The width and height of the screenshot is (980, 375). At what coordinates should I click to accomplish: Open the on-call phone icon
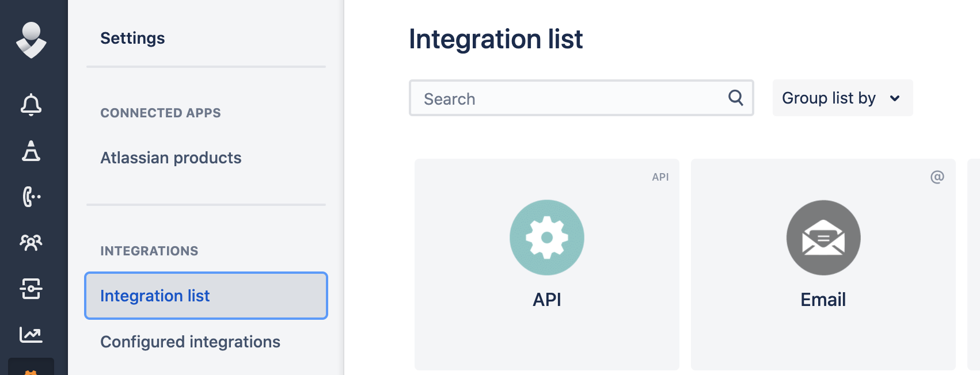point(31,197)
